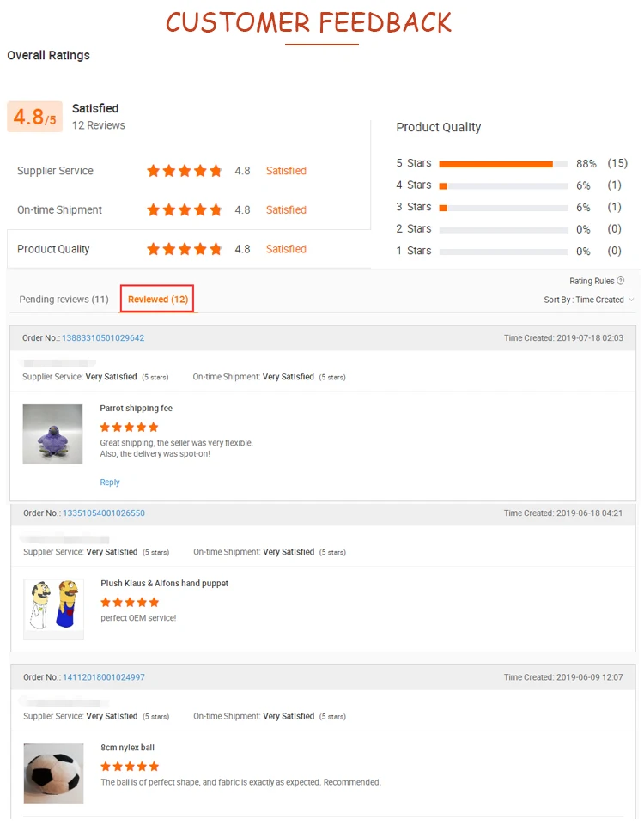
Task: Click the 5 Stars rating bar
Action: [503, 163]
